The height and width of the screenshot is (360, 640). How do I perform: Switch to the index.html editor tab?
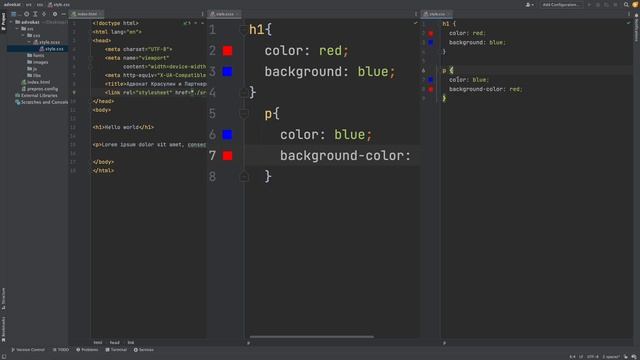coord(87,14)
